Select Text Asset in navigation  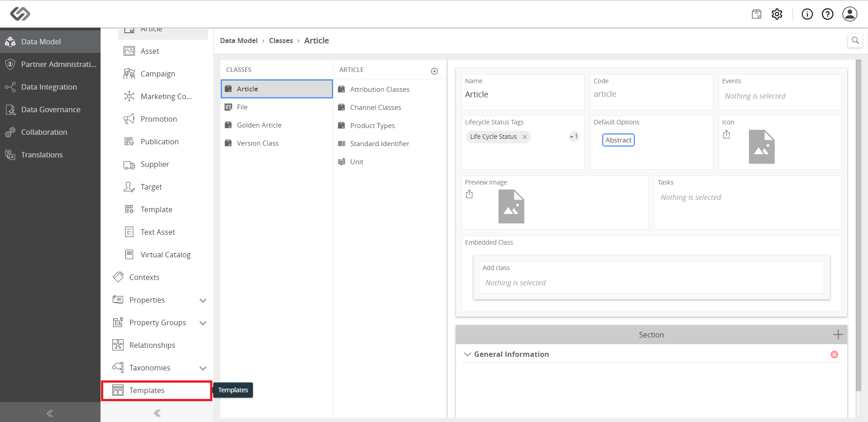pos(163,232)
